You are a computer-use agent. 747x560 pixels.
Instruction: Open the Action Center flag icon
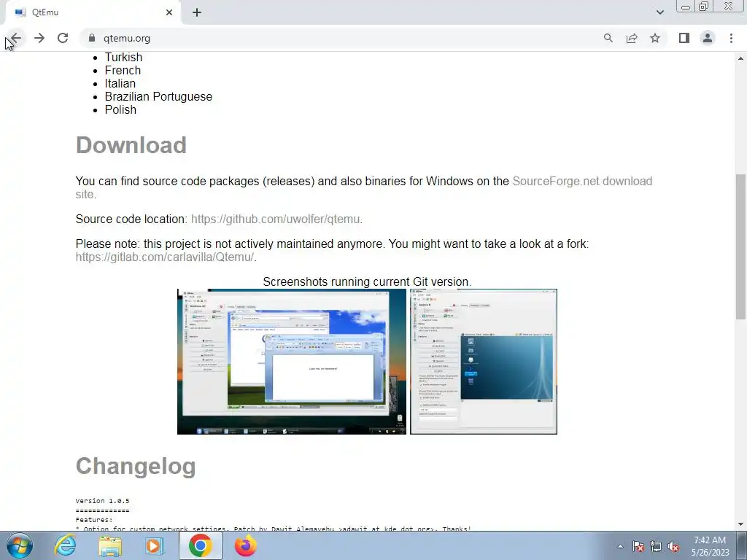coord(638,546)
